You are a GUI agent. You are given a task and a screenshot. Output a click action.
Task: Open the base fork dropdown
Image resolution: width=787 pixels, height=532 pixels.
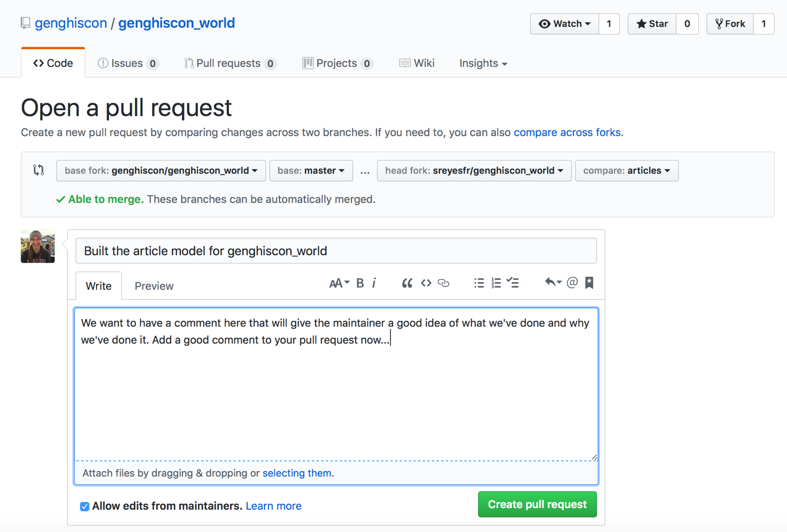(x=161, y=171)
